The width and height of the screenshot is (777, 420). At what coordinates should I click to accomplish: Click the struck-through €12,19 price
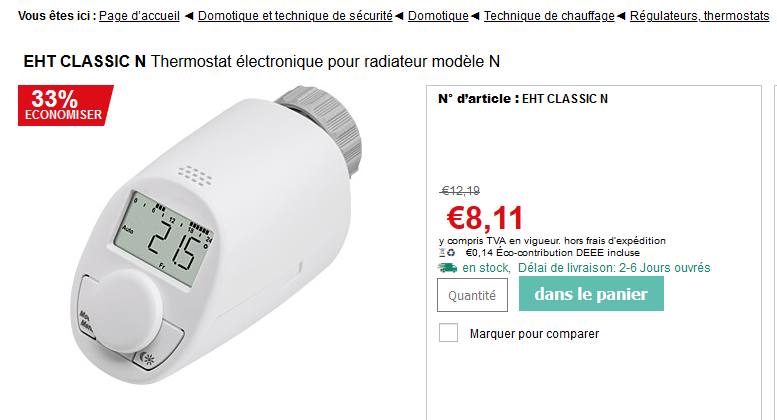460,191
